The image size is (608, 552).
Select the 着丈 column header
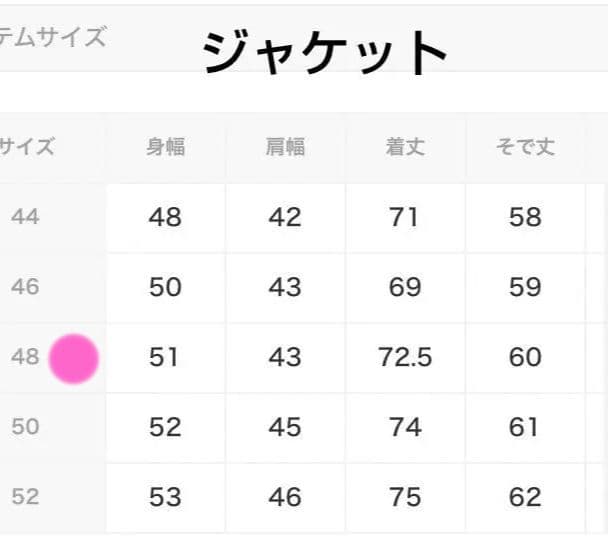(x=405, y=148)
